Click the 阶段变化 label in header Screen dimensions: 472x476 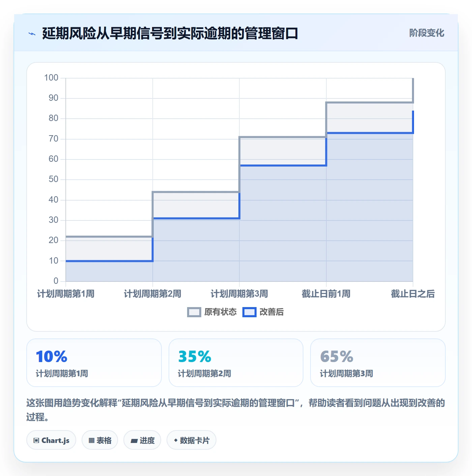pyautogui.click(x=426, y=33)
